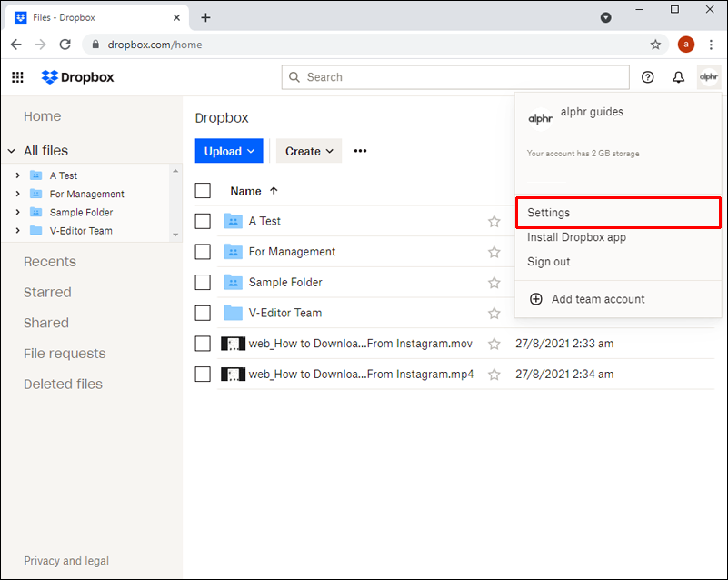Check the For Management folder checkbox
The width and height of the screenshot is (728, 580).
point(203,252)
